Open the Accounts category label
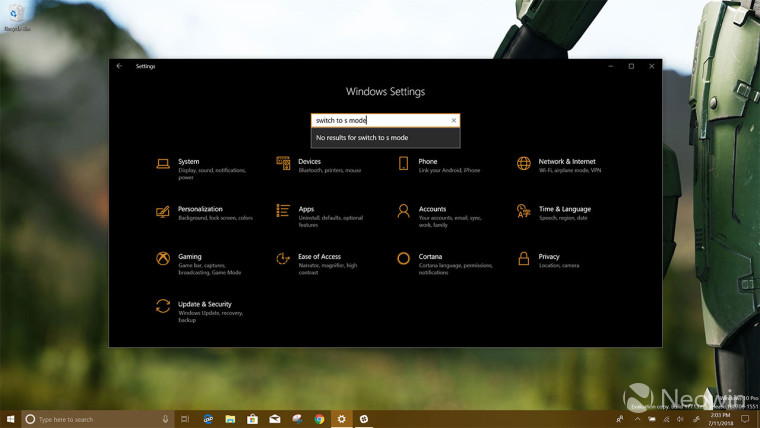This screenshot has width=760, height=428. (432, 209)
